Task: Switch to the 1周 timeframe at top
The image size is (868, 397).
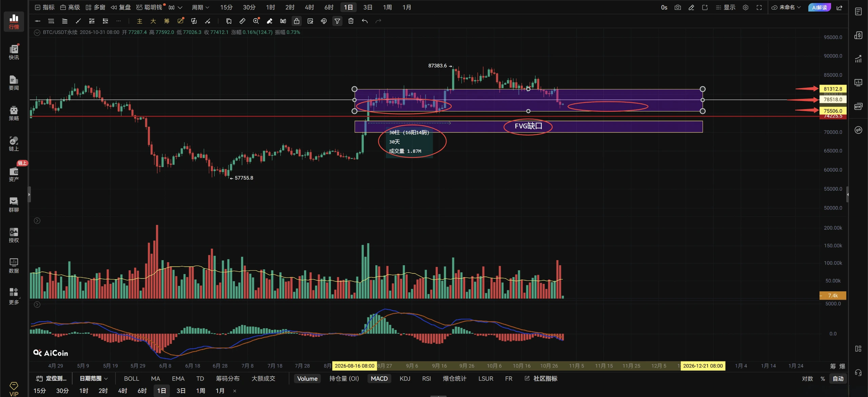Action: [387, 7]
